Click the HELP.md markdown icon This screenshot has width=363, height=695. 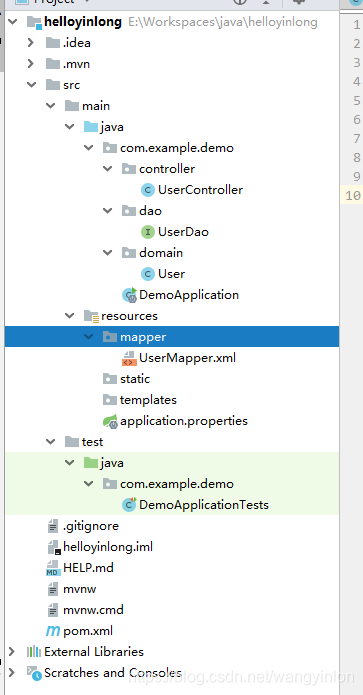[x=53, y=568]
